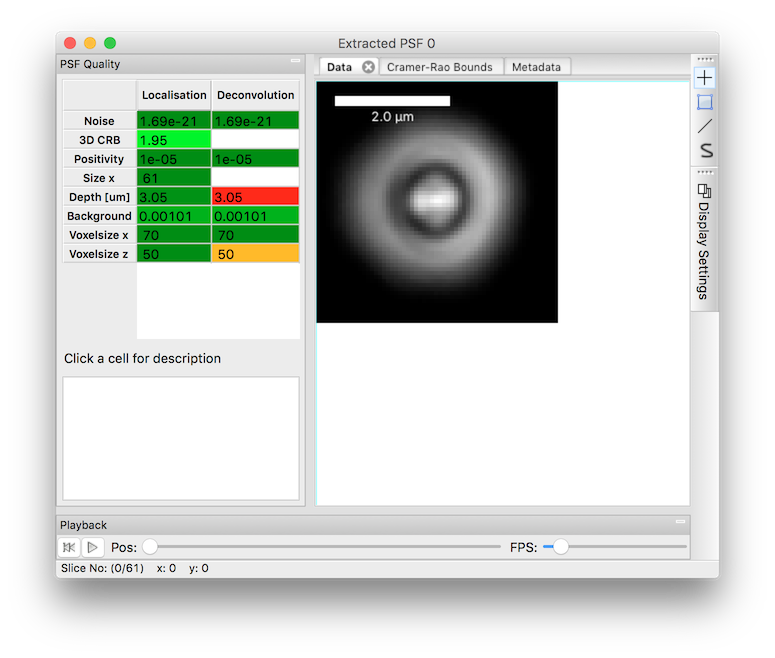Image resolution: width=775 pixels, height=658 pixels.
Task: Select the squiggle curve selection tool
Action: coord(704,150)
